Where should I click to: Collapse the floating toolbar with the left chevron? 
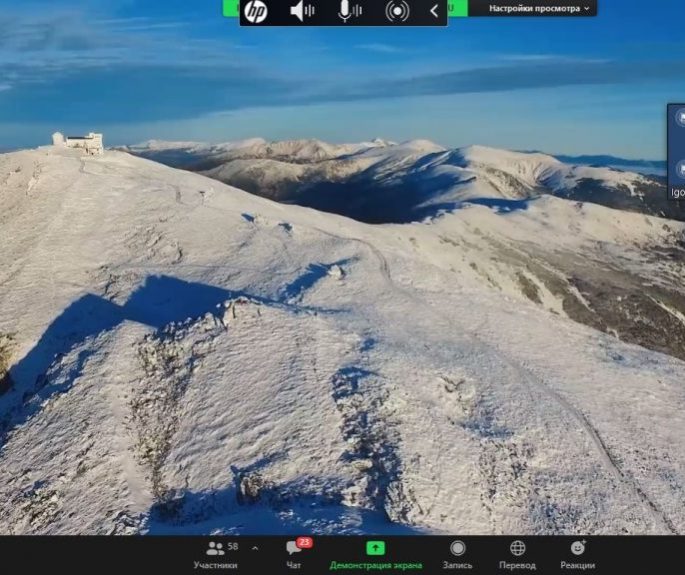click(x=434, y=11)
